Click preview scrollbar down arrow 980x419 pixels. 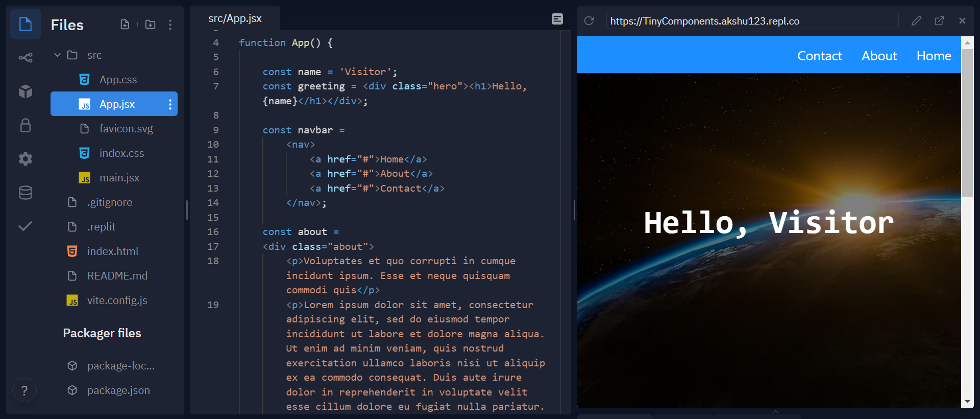coord(967,402)
